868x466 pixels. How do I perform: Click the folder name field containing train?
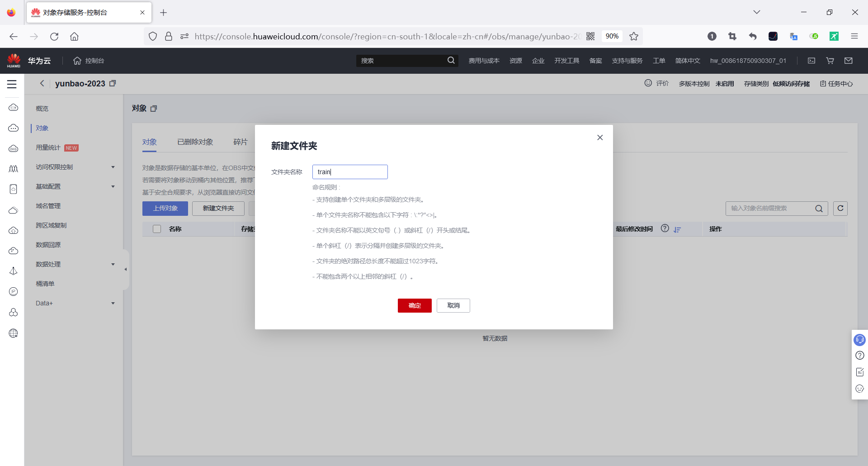click(x=349, y=172)
